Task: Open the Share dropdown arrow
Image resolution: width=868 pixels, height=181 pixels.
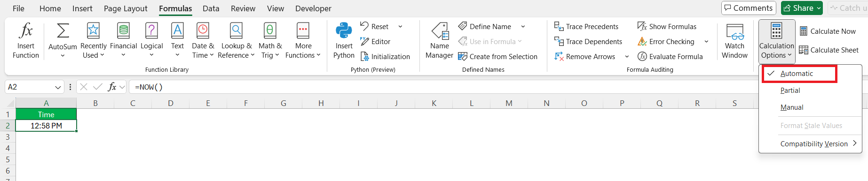Action: [819, 8]
